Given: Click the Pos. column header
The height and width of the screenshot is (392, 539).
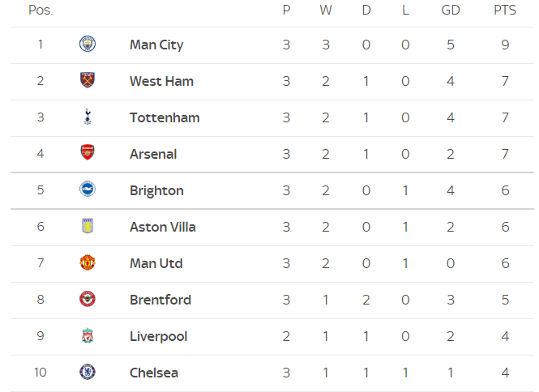Looking at the screenshot, I should coord(41,10).
